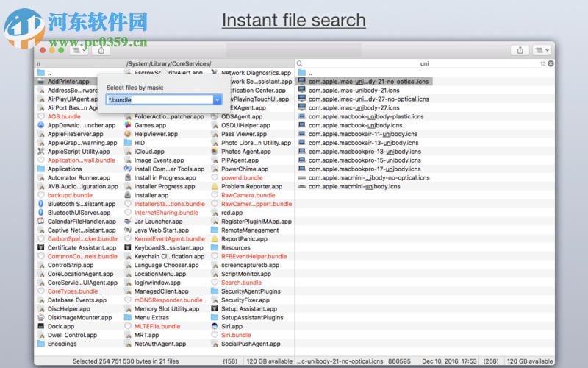The width and height of the screenshot is (588, 368).
Task: Select AOS.bundle file
Action: coord(64,116)
